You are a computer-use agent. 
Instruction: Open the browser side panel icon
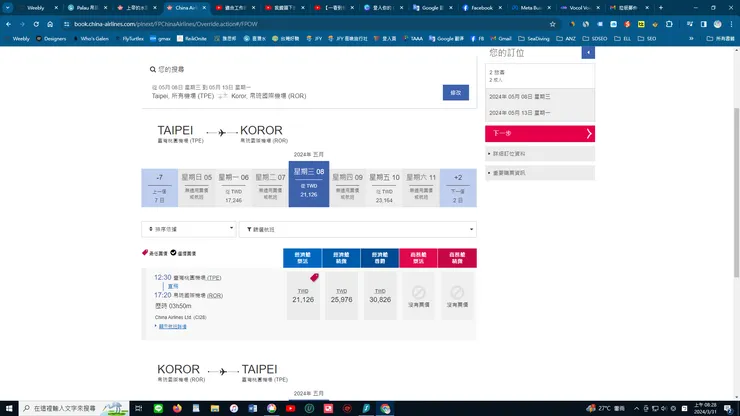pyautogui.click(x=704, y=24)
